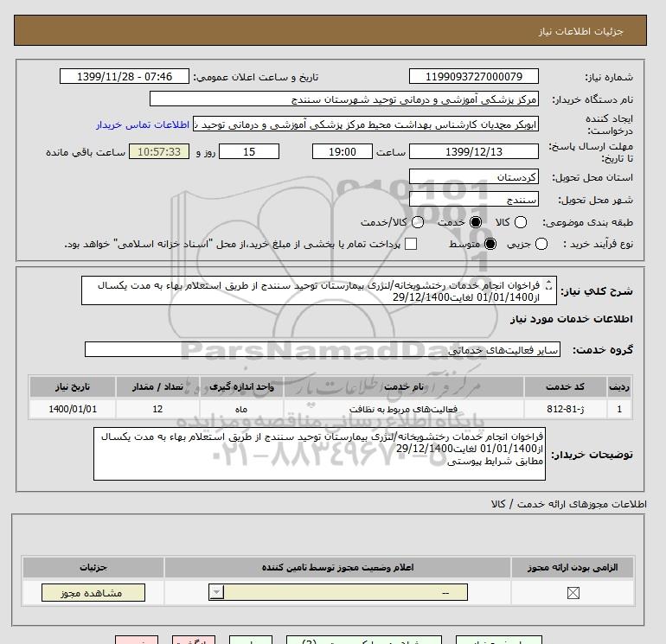Screen dimensions: 666x644
Task: Open the supplier permit status dropdown
Action: click(x=338, y=592)
